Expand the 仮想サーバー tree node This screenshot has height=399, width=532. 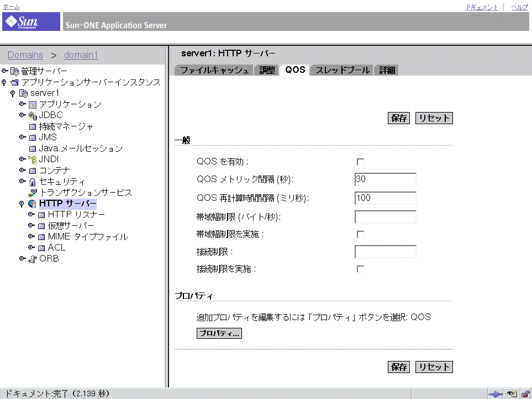coord(31,225)
